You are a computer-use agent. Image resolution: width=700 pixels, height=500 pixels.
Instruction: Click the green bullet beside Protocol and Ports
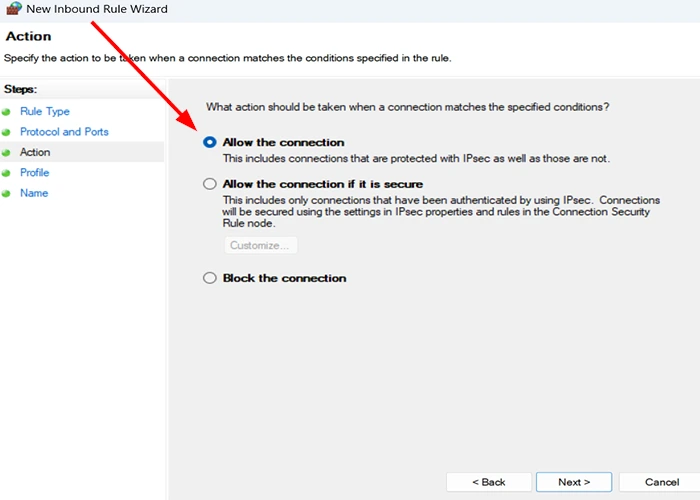(x=6, y=133)
